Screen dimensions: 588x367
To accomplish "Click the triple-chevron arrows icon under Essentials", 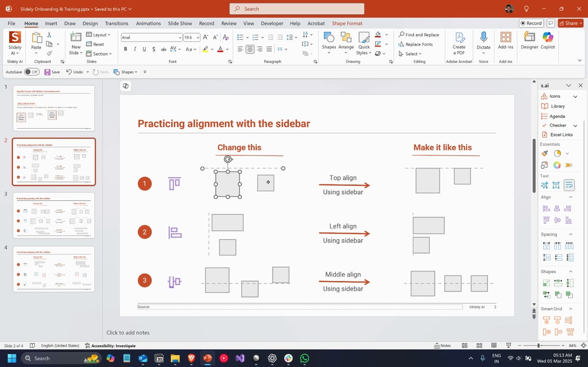I will click(x=569, y=165).
